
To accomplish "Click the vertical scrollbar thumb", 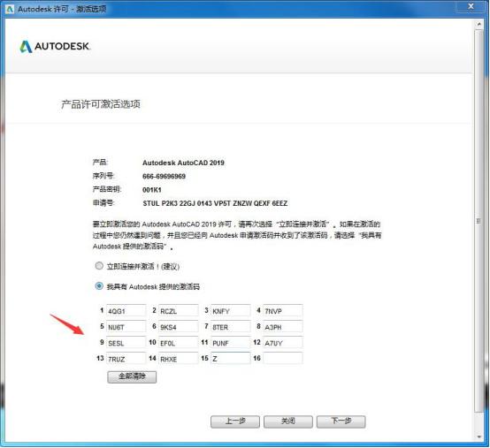I will pyautogui.click(x=479, y=220).
